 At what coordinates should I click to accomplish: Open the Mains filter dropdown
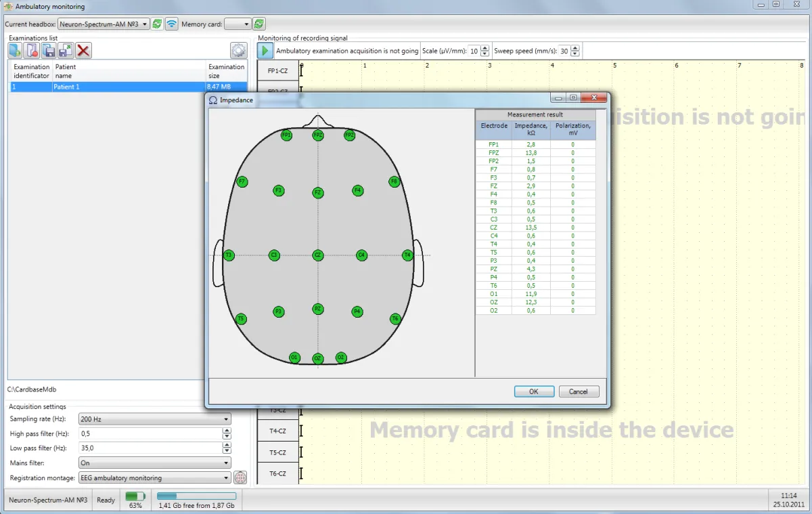point(154,463)
